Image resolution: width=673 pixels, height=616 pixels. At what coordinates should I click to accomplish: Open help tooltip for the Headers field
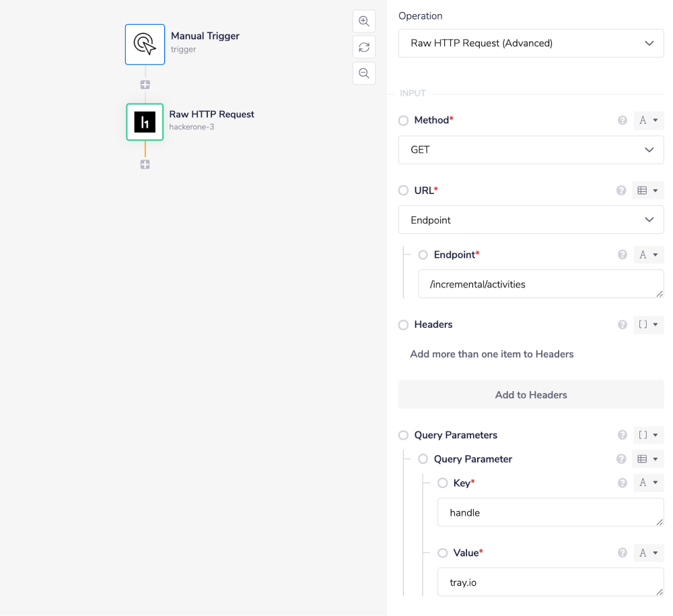coord(622,324)
